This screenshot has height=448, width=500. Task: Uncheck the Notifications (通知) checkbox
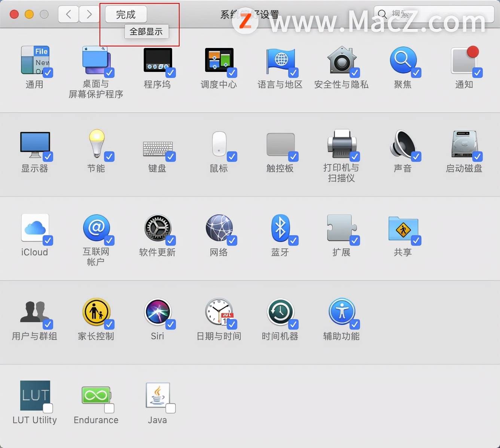click(478, 72)
